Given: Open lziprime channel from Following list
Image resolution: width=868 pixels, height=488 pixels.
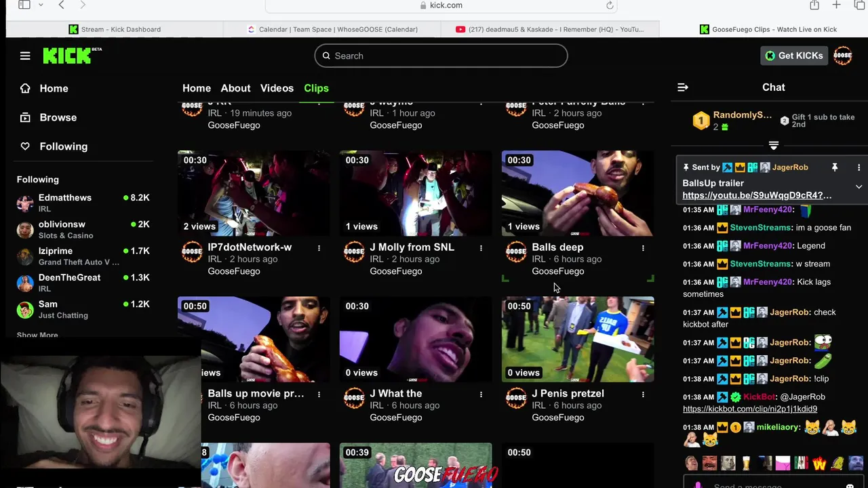Looking at the screenshot, I should (x=83, y=256).
